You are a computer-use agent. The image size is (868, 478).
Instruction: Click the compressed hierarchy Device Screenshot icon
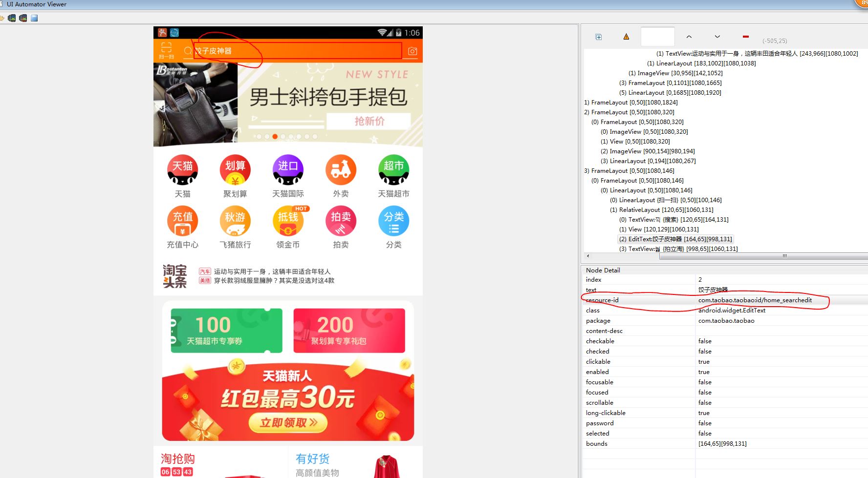tap(23, 18)
